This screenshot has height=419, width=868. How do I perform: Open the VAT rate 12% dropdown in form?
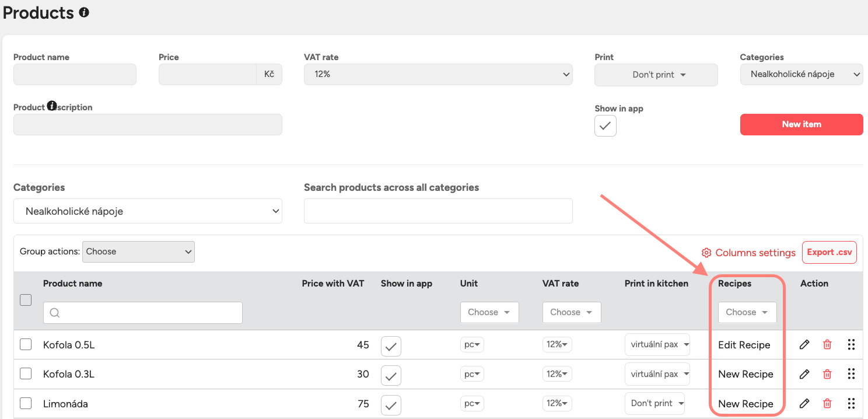pos(438,75)
